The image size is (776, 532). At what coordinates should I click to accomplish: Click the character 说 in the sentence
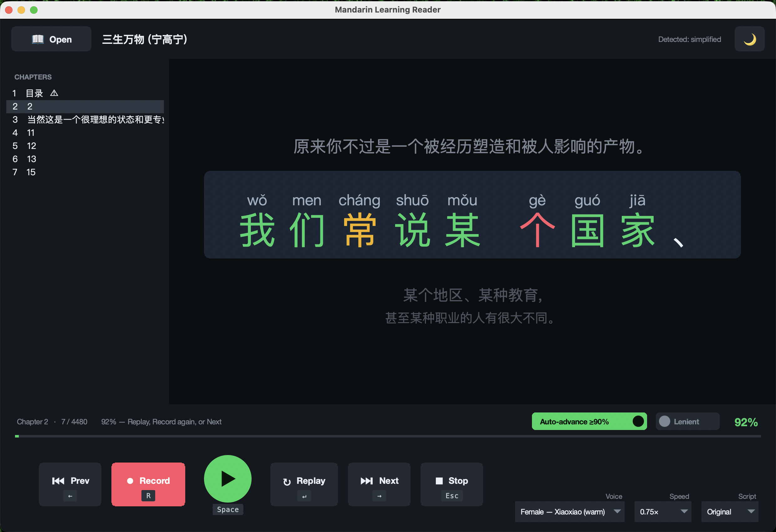click(x=412, y=230)
